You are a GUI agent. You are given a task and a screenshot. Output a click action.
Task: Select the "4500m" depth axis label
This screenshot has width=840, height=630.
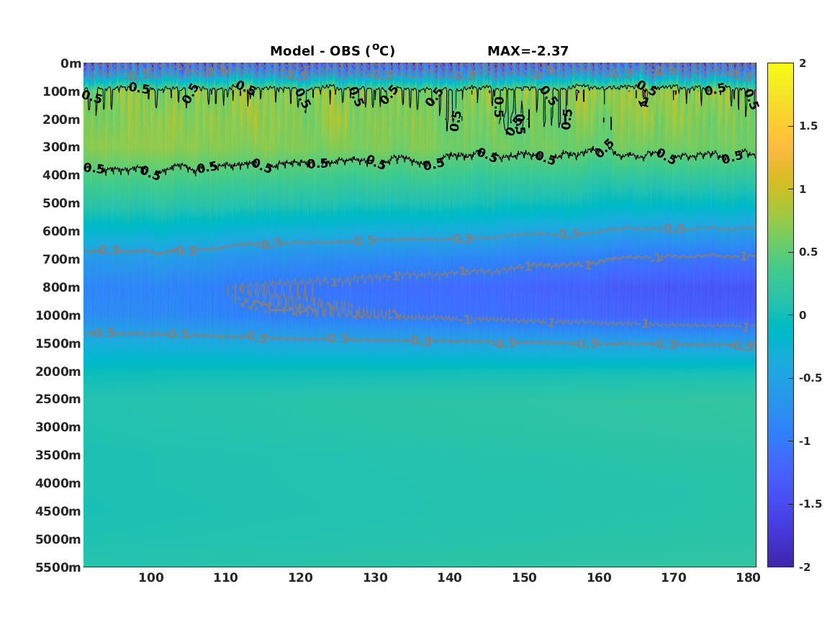click(58, 511)
